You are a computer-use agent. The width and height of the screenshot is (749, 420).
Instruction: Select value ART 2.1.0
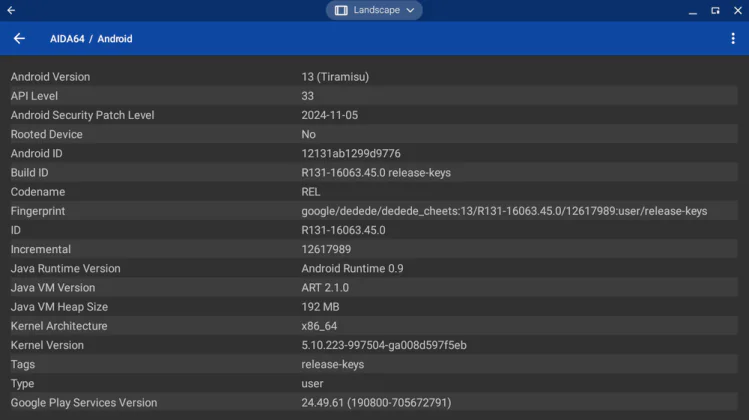(325, 287)
